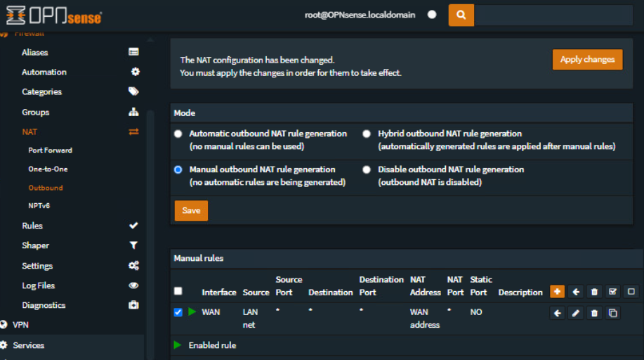Click the Aliases list icon in sidebar
The image size is (644, 360).
(133, 52)
